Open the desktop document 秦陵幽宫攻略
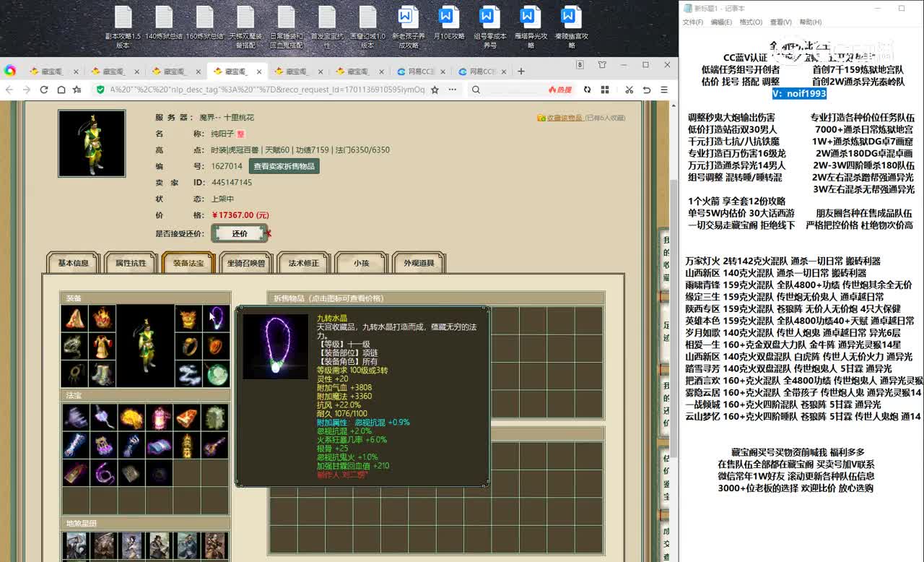 tap(572, 27)
